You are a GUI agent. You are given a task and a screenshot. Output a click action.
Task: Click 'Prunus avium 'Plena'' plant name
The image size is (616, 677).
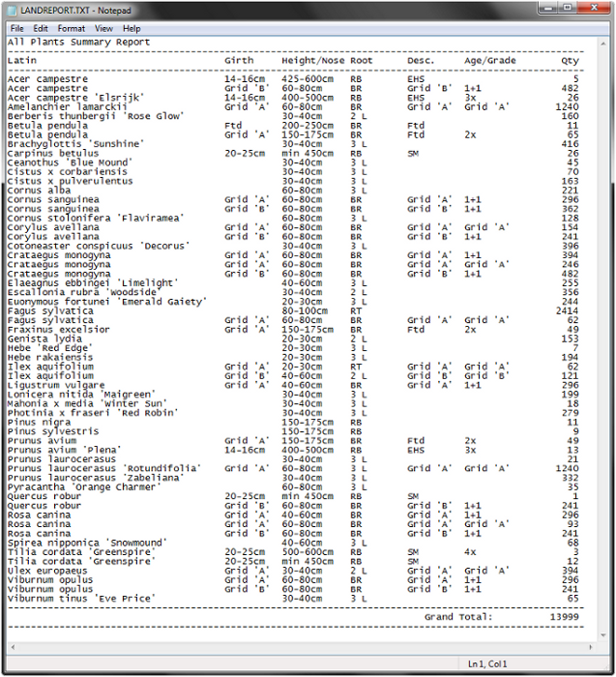[65, 450]
